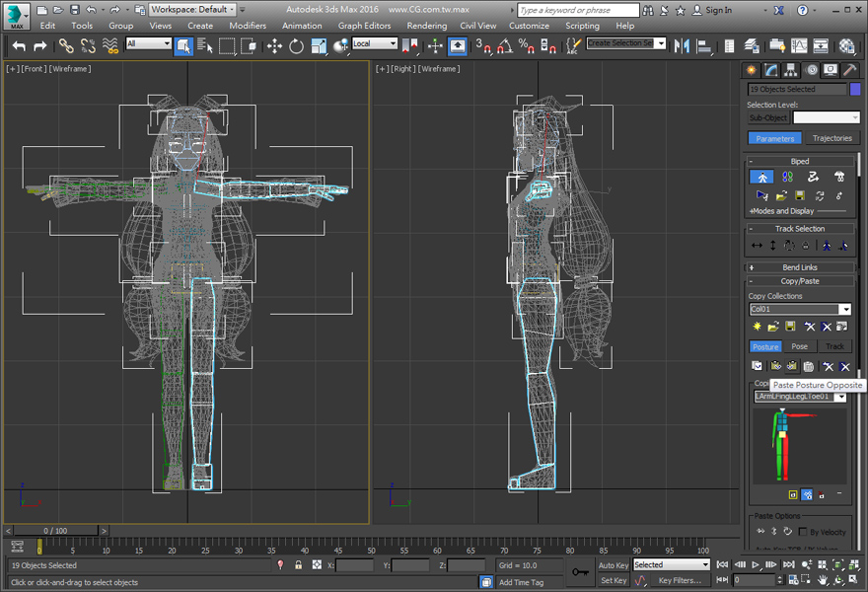Open the key filter Selected dropdown
Screen dimensions: 868x592
672,564
